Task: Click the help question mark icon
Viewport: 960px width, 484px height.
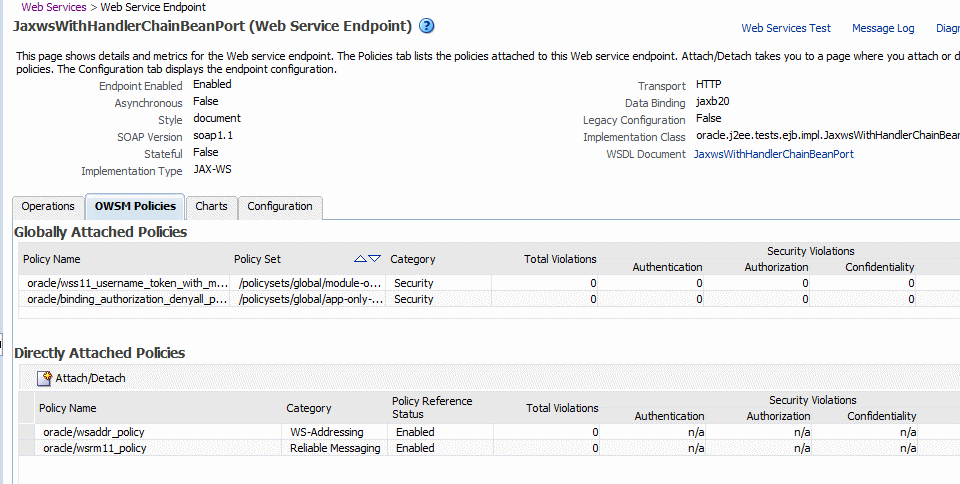Action: click(x=427, y=26)
